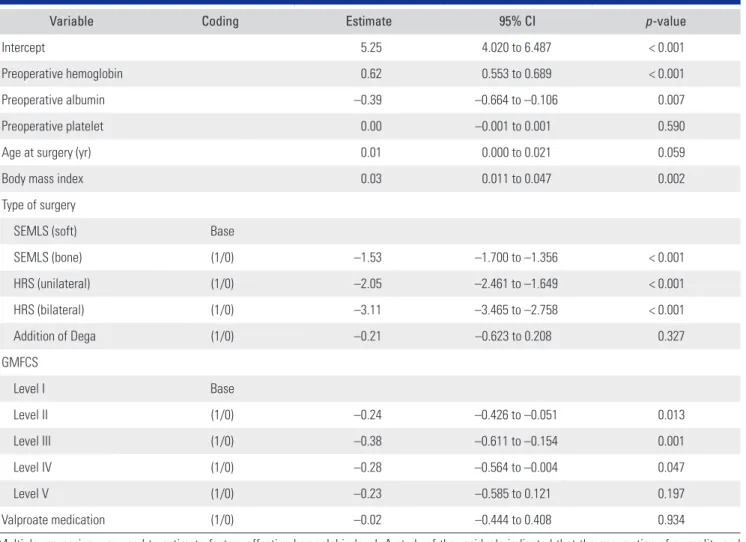This screenshot has height=542, width=746.
Task: Select the interval –0.611 to –0.154
Action: pos(516,441)
